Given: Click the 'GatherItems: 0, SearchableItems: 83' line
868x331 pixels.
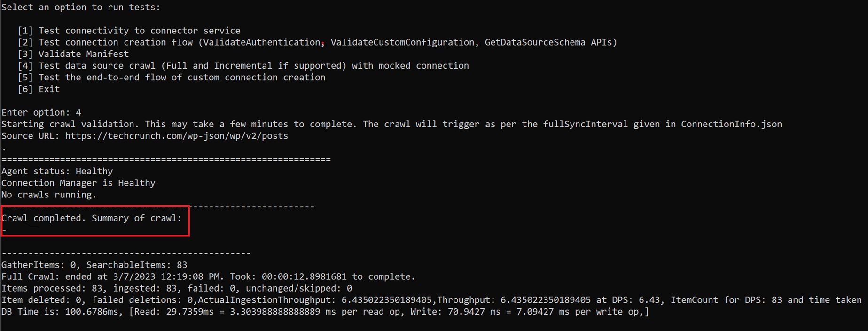Looking at the screenshot, I should (x=94, y=265).
